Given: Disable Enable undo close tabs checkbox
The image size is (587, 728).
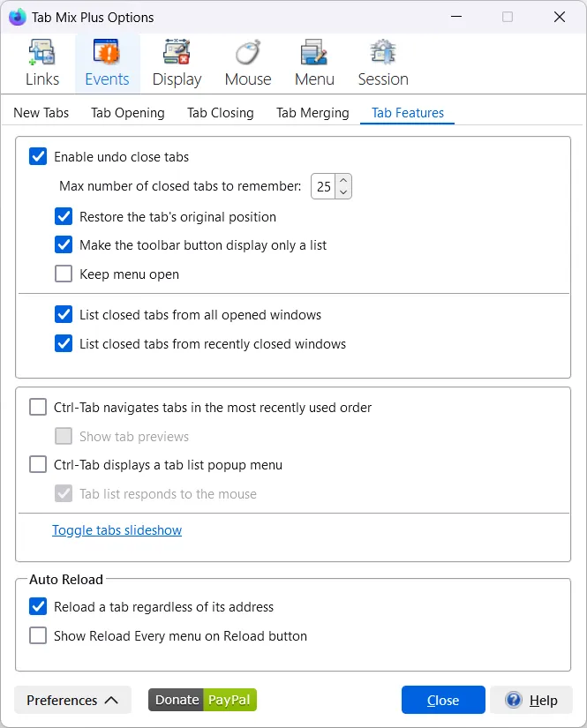Looking at the screenshot, I should [x=38, y=157].
